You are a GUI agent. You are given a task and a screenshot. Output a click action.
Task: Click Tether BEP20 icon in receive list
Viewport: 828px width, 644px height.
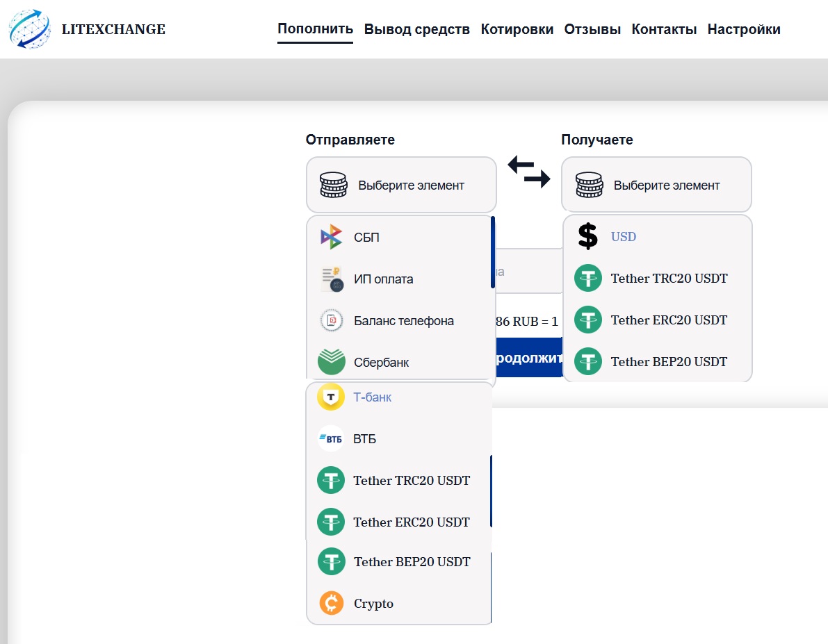click(588, 361)
